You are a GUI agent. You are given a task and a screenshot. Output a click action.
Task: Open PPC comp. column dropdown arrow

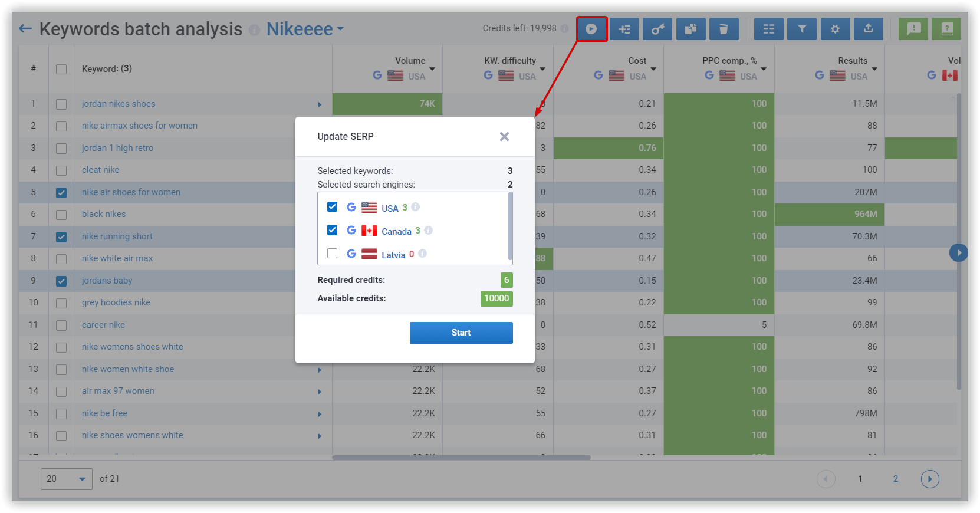[764, 69]
